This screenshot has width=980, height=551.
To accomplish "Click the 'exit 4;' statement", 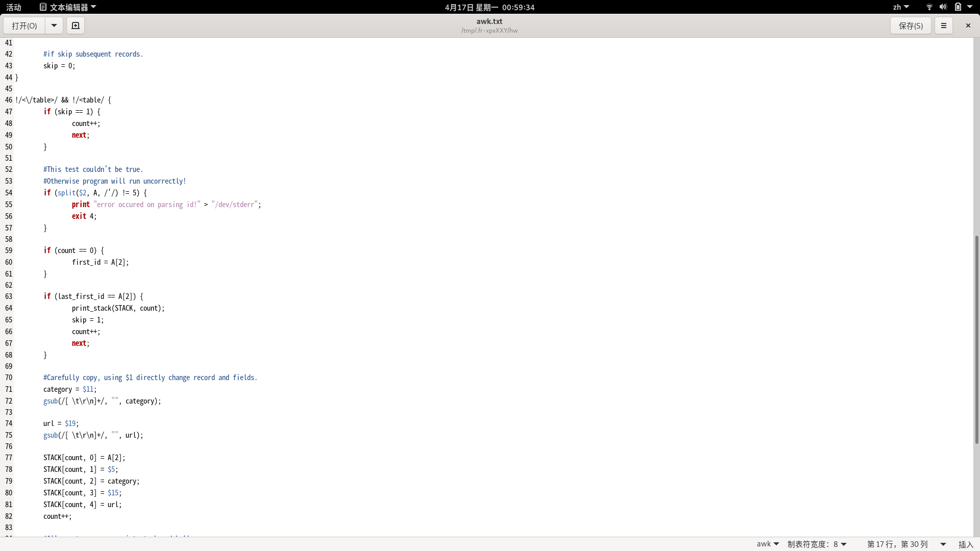I will click(x=84, y=216).
